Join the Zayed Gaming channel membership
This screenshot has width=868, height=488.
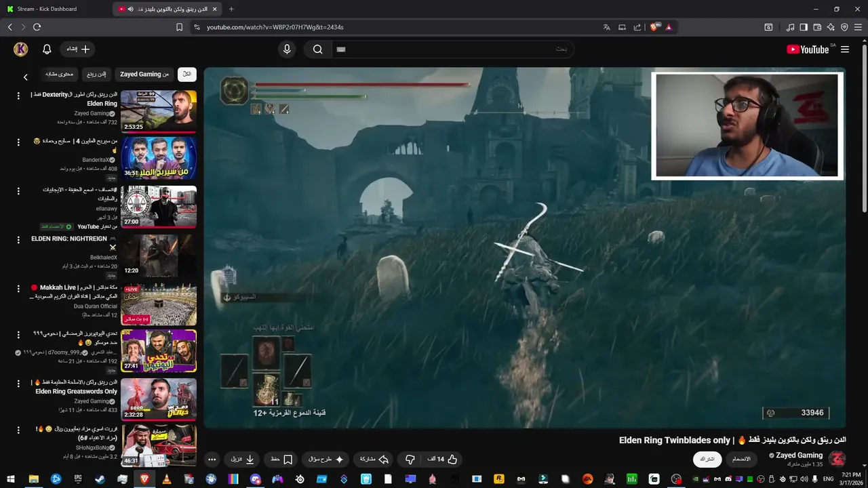coord(741,459)
